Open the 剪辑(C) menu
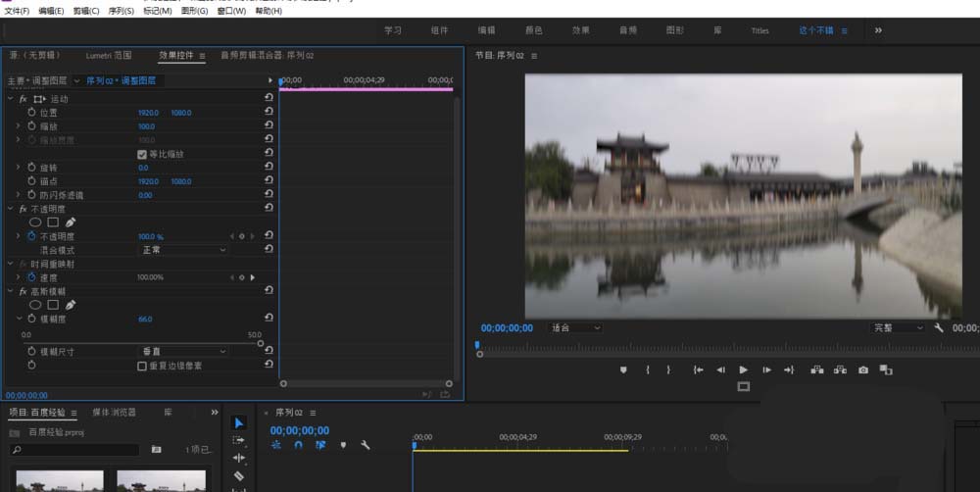 (86, 11)
